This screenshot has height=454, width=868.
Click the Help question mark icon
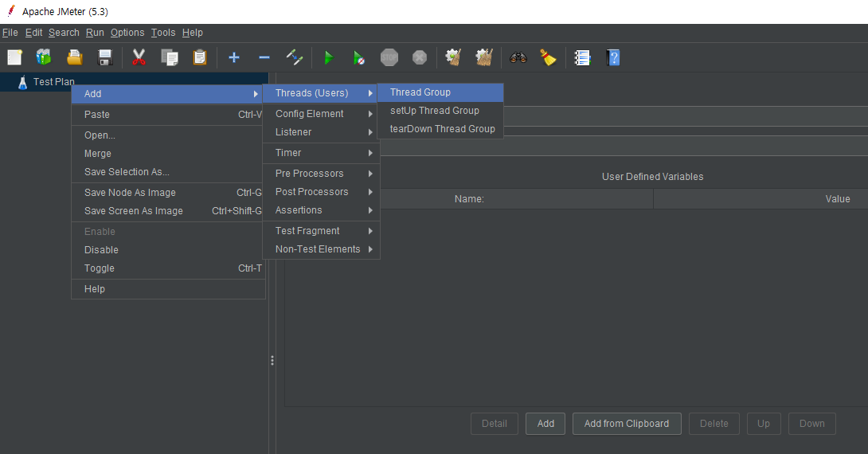click(x=613, y=57)
